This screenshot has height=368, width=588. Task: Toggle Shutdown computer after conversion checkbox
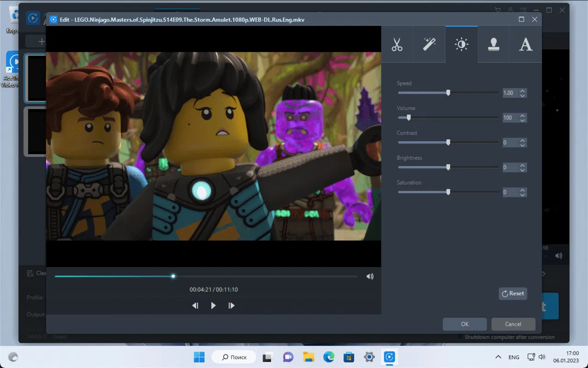(x=461, y=337)
